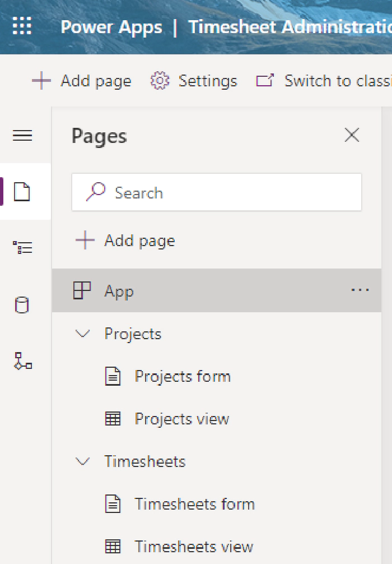The image size is (392, 564).
Task: Open the Timesheets view page
Action: pyautogui.click(x=194, y=547)
